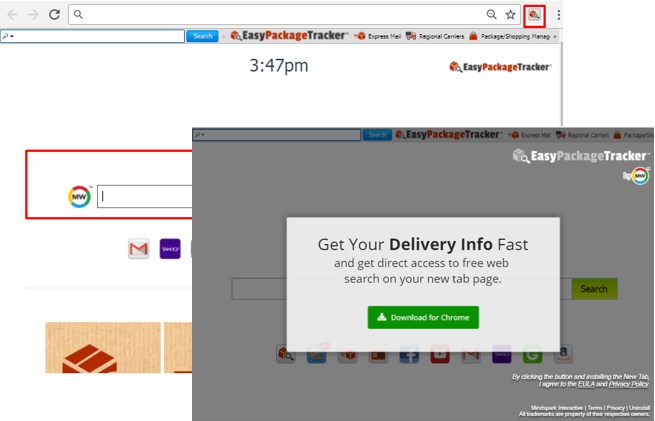655x421 pixels.
Task: Open the Privacy Policy link
Action: pos(629,384)
